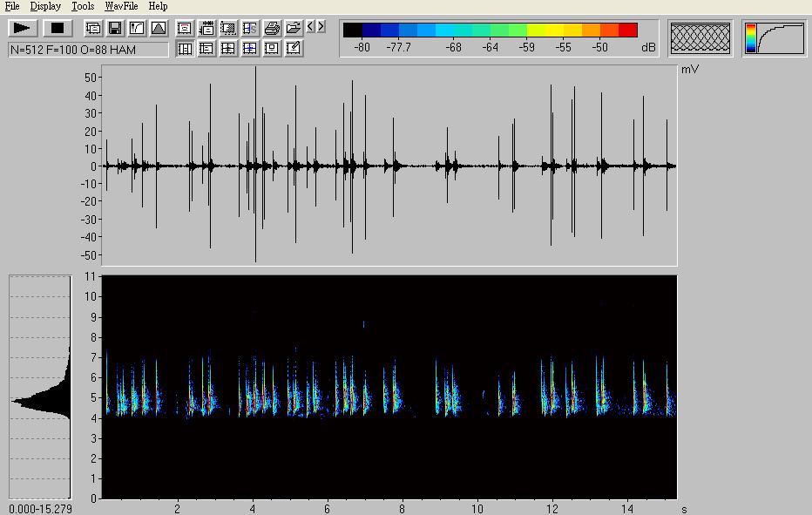This screenshot has width=812, height=515.
Task: Expand the Help menu
Action: click(x=158, y=6)
